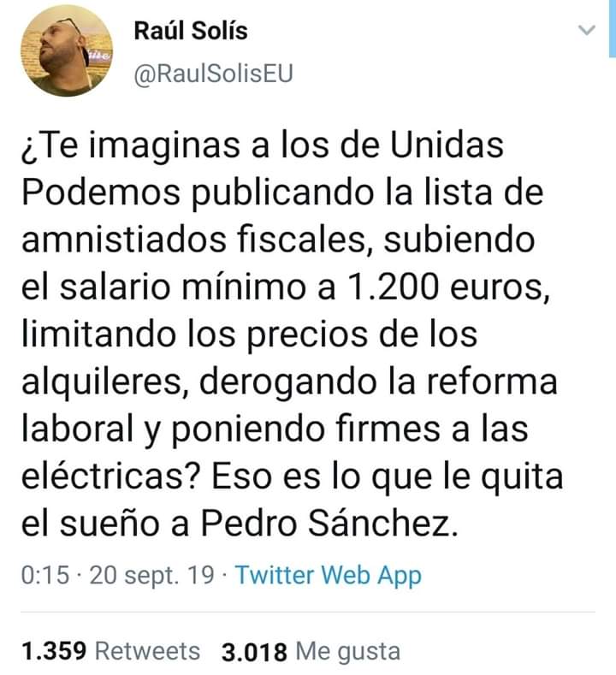
Task: Click the 20 sept. 19 date
Action: 151,576
